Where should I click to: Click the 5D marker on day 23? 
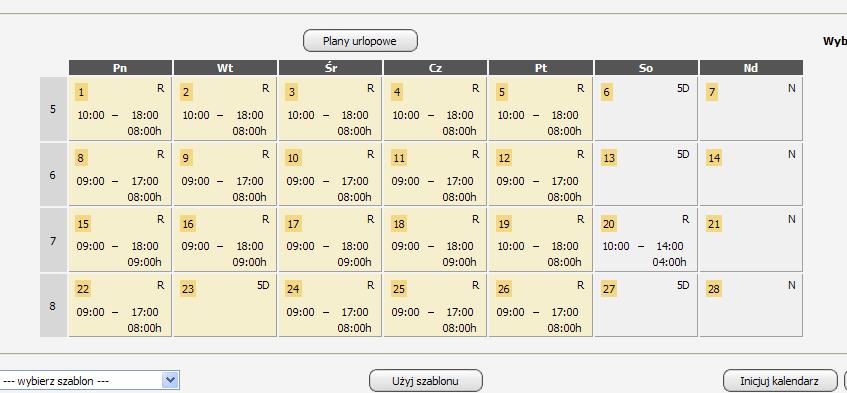tap(263, 286)
